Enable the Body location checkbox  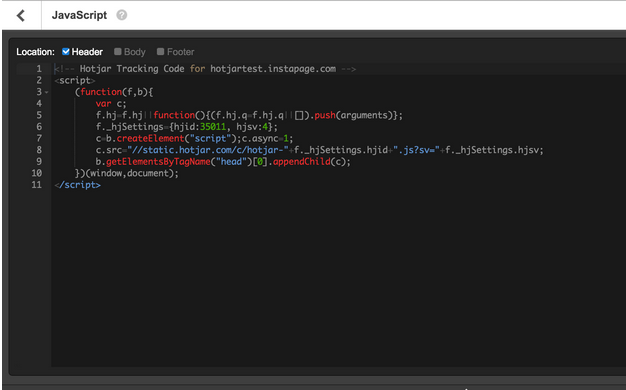[117, 51]
